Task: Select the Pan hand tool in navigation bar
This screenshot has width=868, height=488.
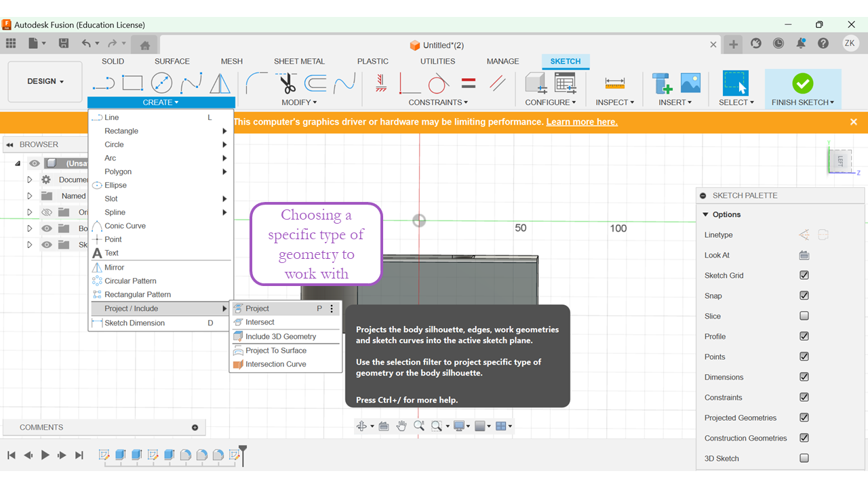Action: click(x=401, y=426)
